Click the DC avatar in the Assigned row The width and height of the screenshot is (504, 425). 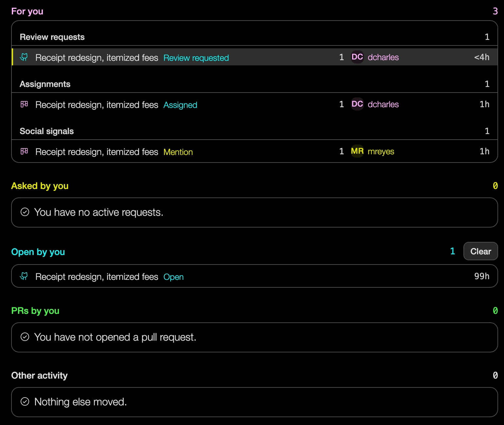tap(357, 104)
